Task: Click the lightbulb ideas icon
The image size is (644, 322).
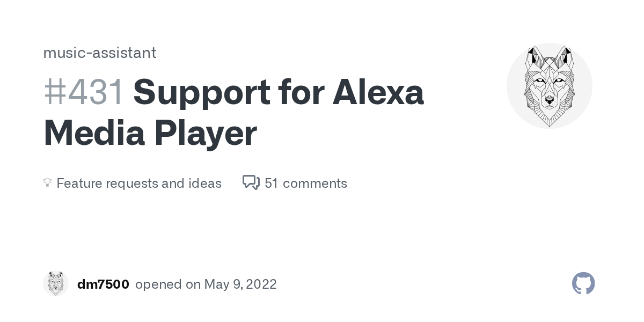Action: pyautogui.click(x=47, y=183)
